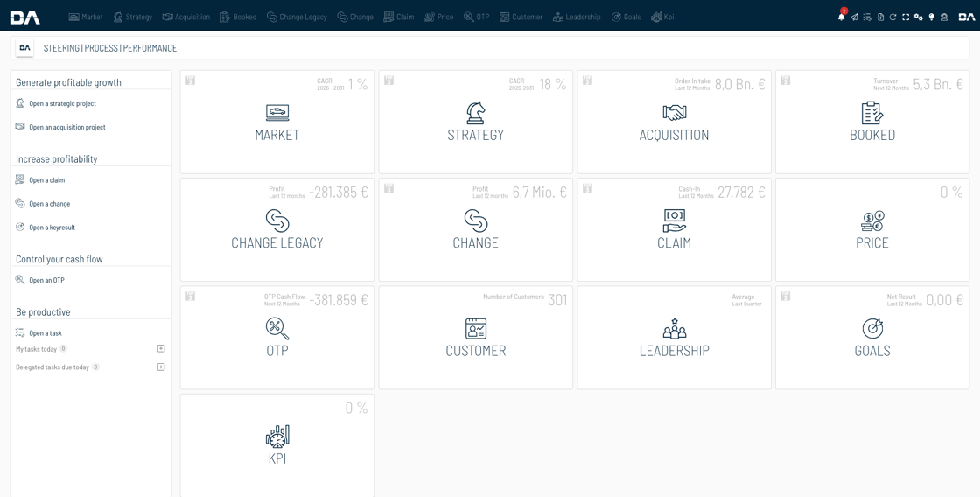980x497 pixels.
Task: Open the CHANGE LEGACY tile icon
Action: pos(276,220)
